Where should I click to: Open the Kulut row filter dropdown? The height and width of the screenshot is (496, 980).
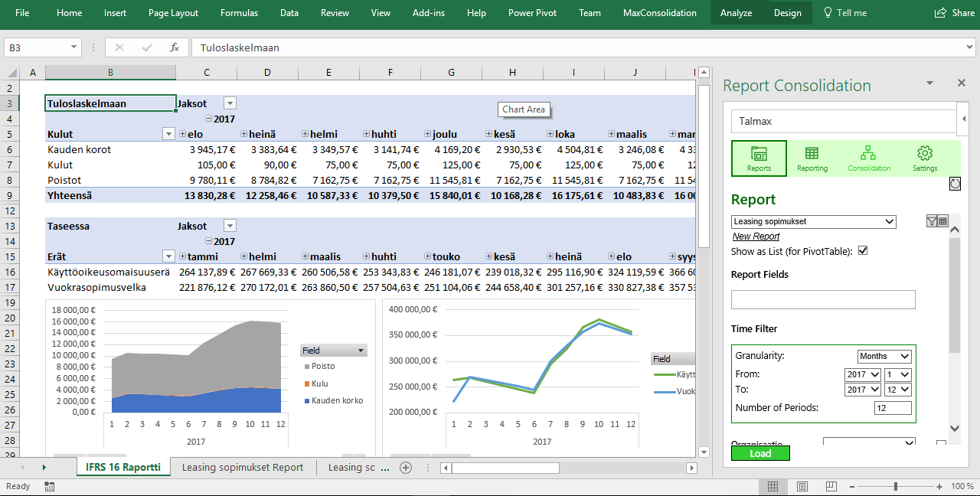pyautogui.click(x=169, y=134)
